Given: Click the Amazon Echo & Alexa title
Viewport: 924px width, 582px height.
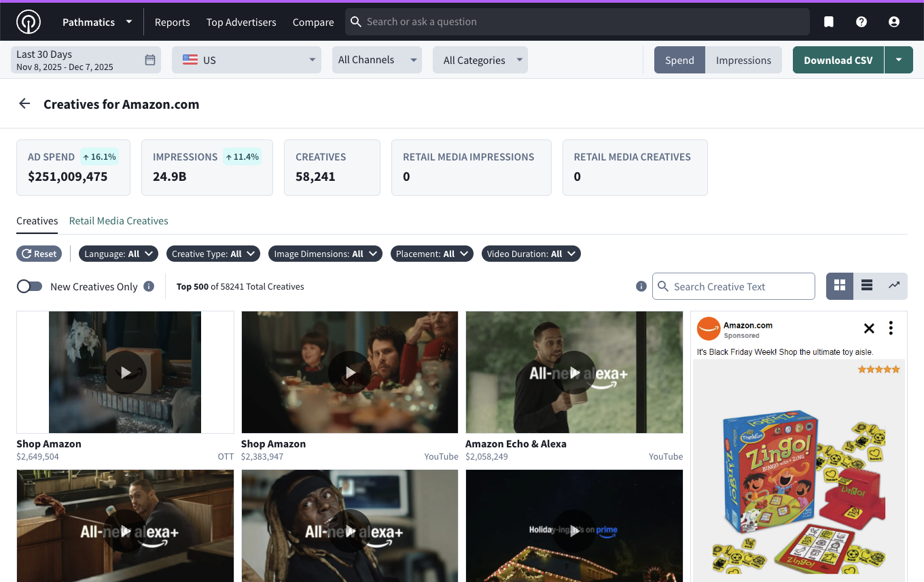Looking at the screenshot, I should pyautogui.click(x=516, y=443).
